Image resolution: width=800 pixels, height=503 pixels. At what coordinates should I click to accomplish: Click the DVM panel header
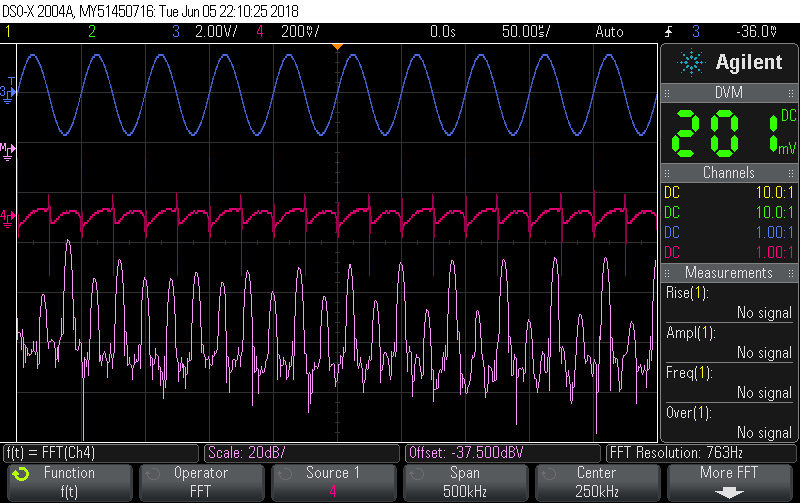coord(729,93)
